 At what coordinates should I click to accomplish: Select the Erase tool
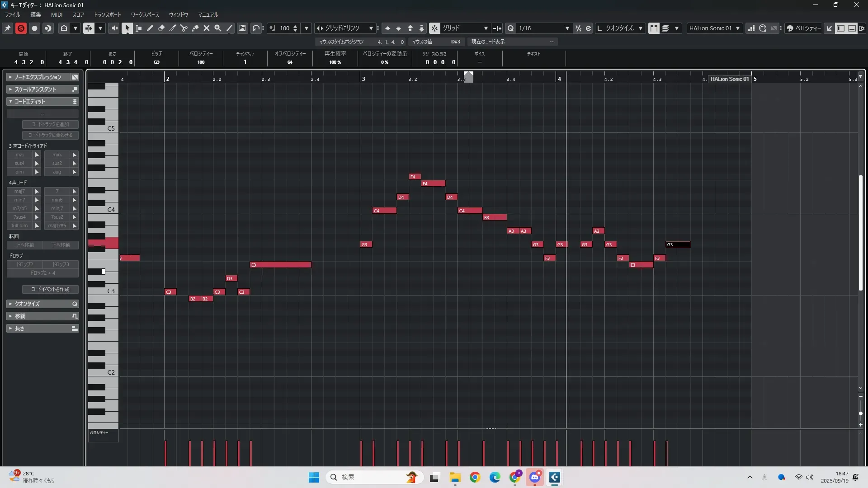point(161,28)
